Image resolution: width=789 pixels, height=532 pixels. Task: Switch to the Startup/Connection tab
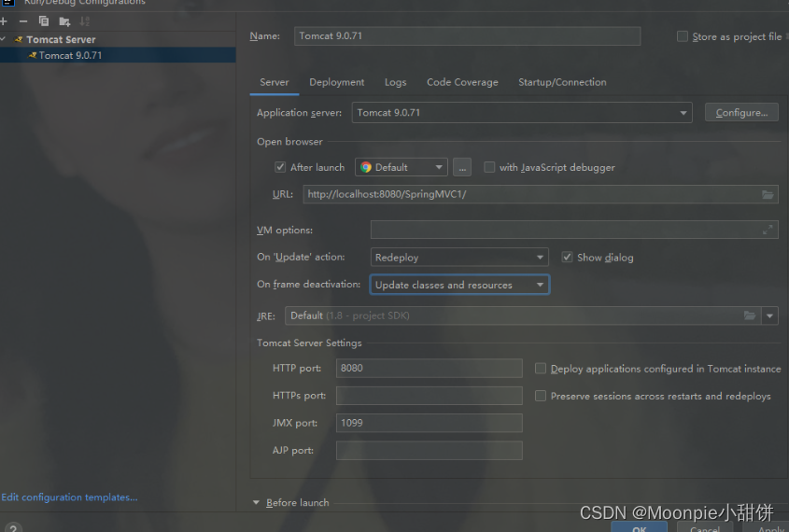click(x=562, y=82)
